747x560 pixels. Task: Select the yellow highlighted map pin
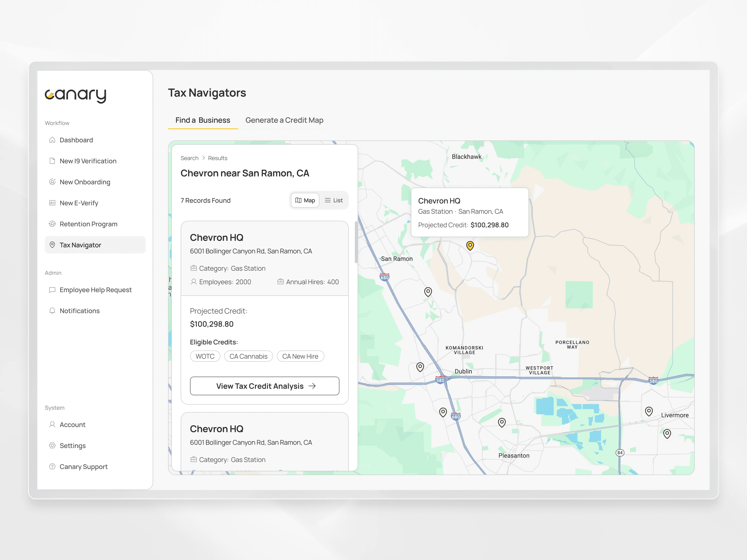click(470, 245)
